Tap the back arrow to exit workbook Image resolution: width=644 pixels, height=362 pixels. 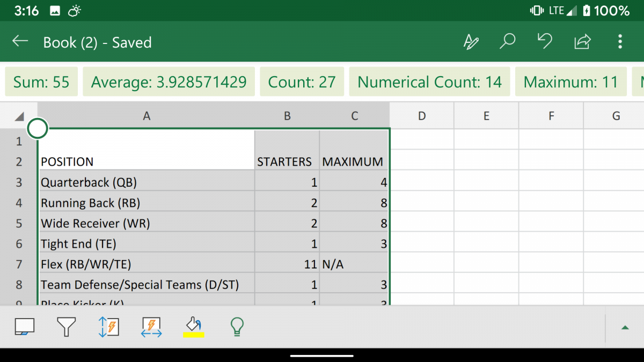(x=20, y=42)
